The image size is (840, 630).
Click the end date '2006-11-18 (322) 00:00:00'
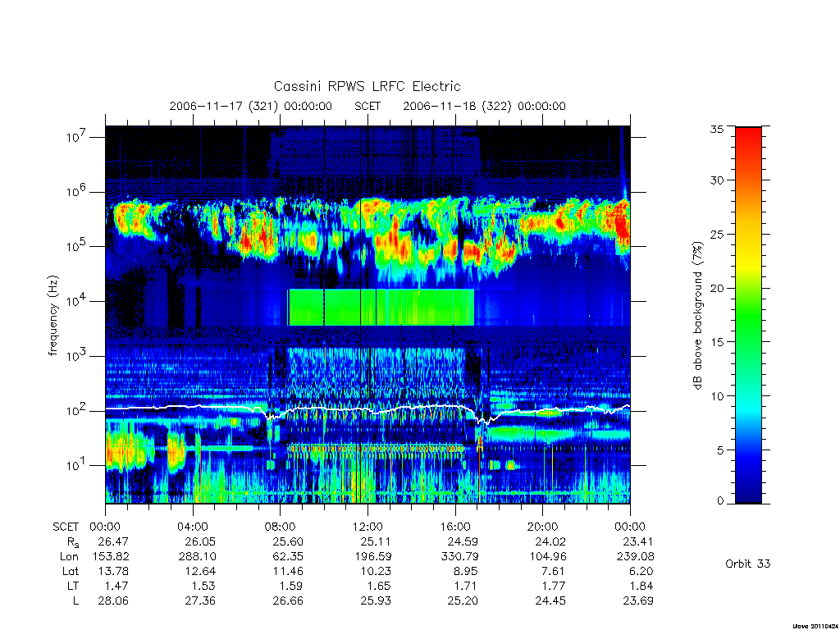pos(484,106)
